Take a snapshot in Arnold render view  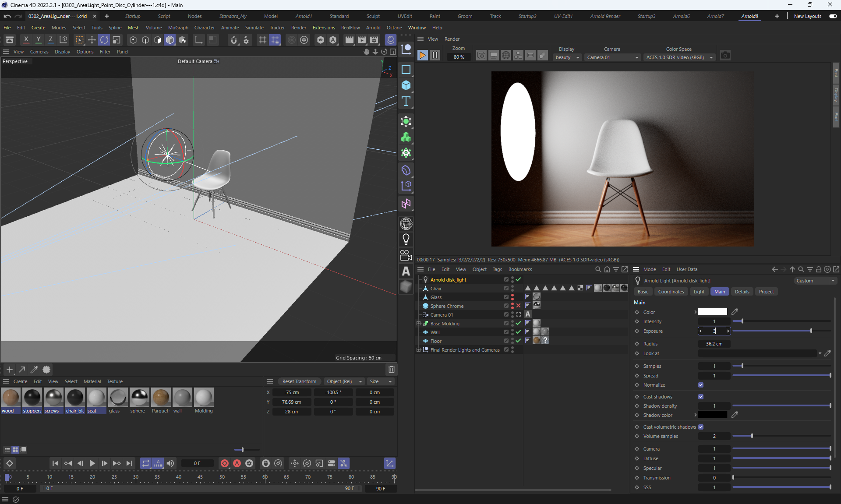(x=725, y=56)
